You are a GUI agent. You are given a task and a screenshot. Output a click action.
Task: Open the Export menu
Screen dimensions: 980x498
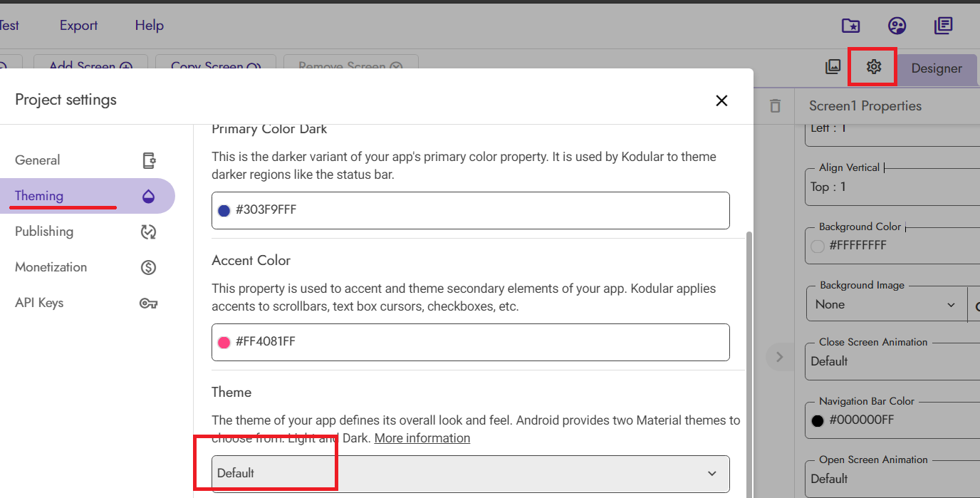point(78,25)
